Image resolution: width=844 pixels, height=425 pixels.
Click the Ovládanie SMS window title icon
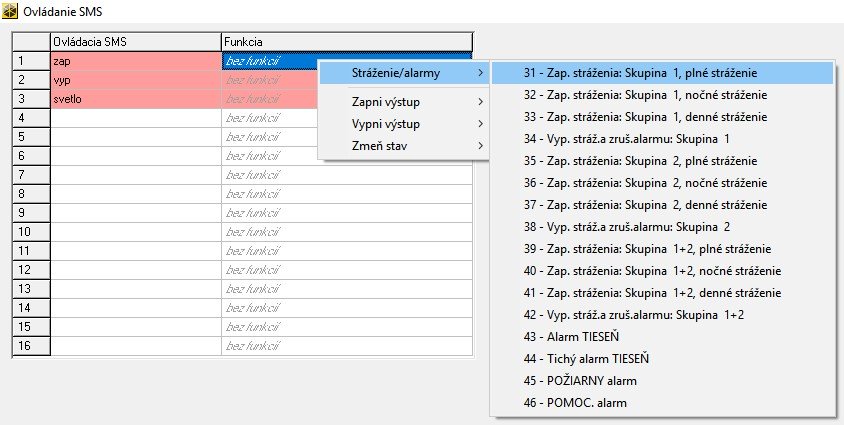[12, 11]
